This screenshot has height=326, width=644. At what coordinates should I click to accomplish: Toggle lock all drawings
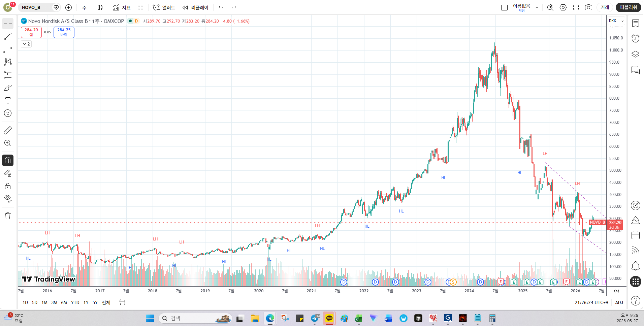pos(8,186)
